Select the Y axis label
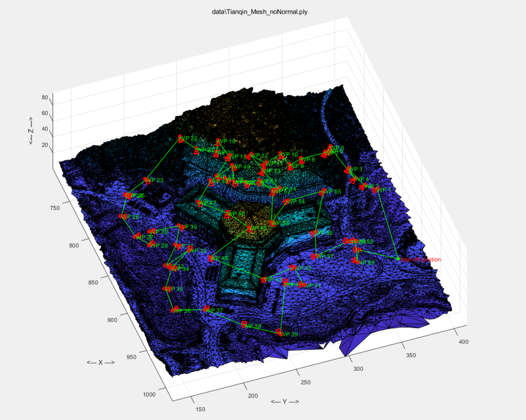This screenshot has height=420, width=526. click(x=284, y=401)
